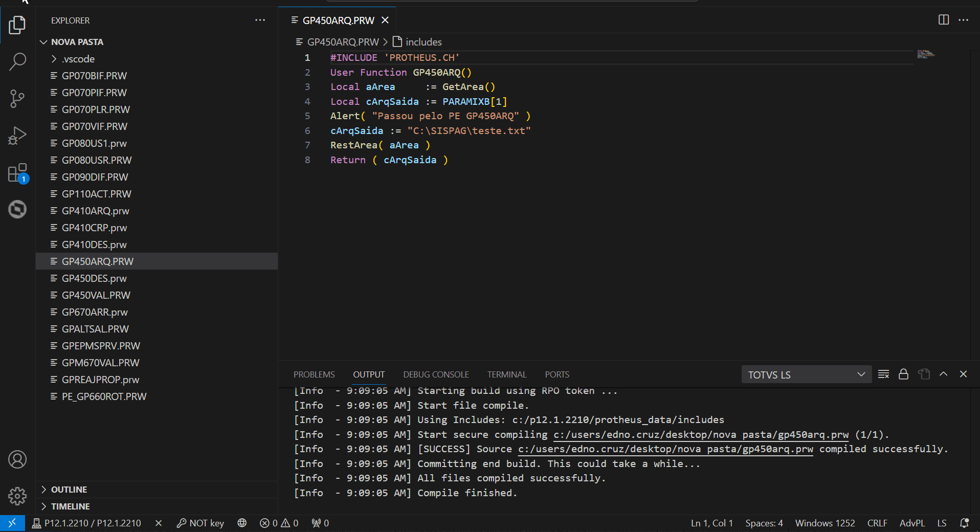Switch to the PORTS tab
980x532 pixels.
pos(557,374)
